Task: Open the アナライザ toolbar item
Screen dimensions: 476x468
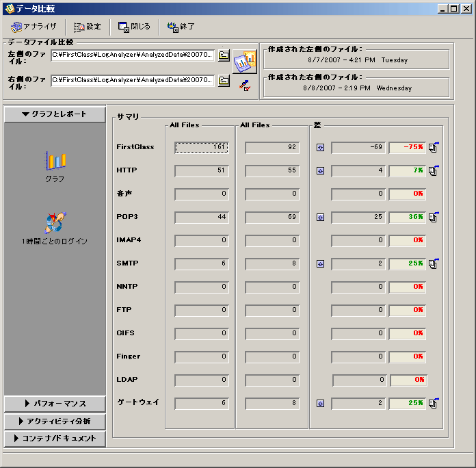Action: (x=34, y=27)
